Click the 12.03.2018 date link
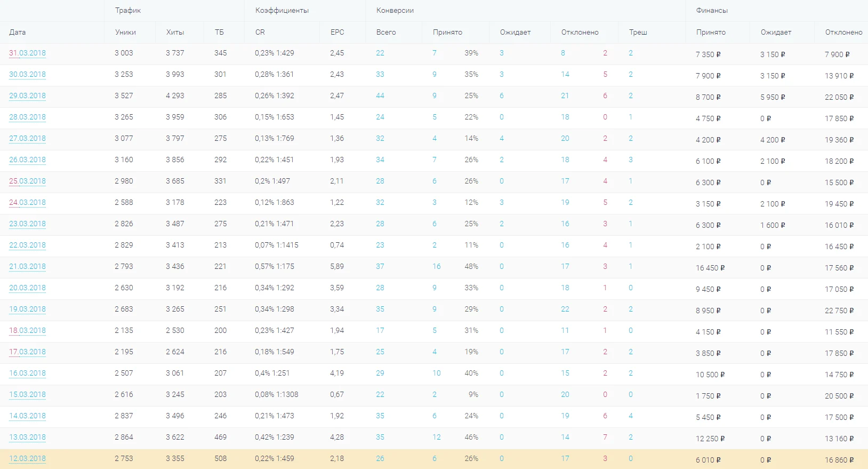Screen dimensions: 868x469 (27, 459)
